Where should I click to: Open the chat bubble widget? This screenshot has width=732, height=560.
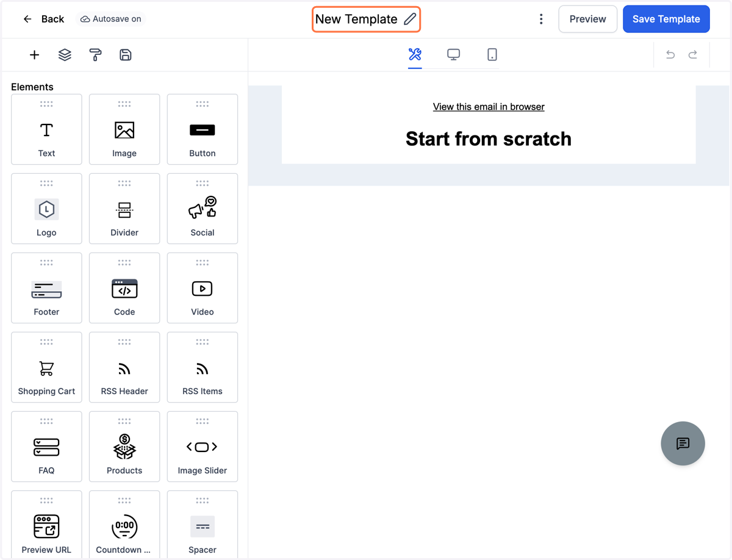click(683, 443)
